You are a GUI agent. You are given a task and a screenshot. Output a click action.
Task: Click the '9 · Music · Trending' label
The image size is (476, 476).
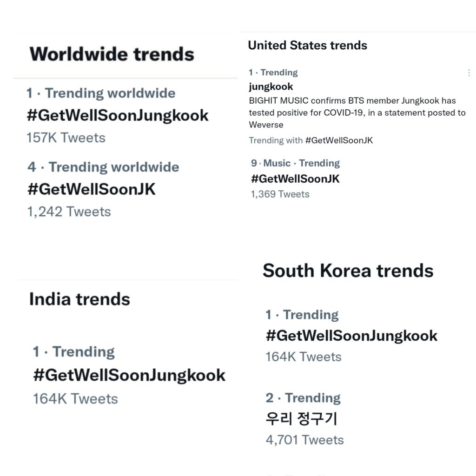pos(295,163)
